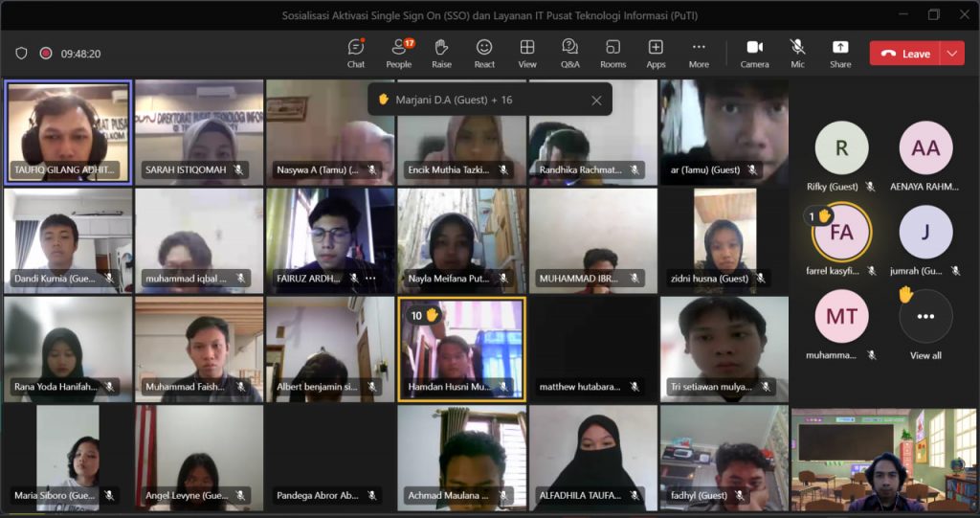Screen dimensions: 980x518
Task: Change the meeting View layout
Action: coord(527,53)
